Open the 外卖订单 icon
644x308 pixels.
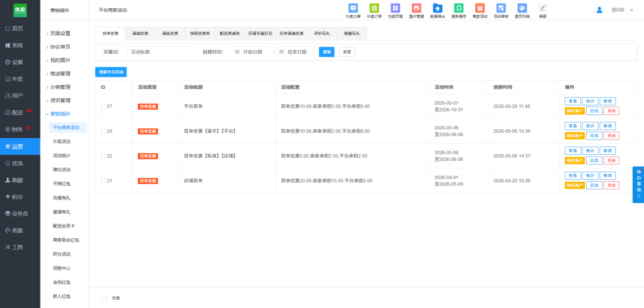pyautogui.click(x=374, y=8)
